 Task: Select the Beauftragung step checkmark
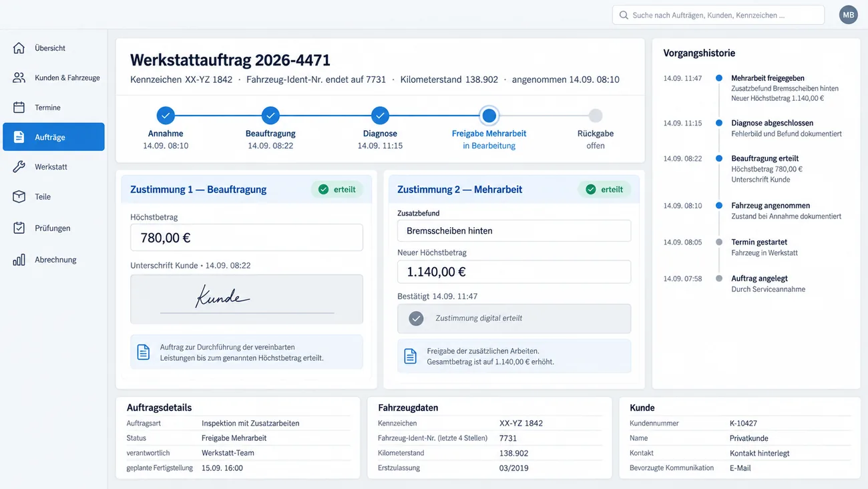(x=270, y=116)
